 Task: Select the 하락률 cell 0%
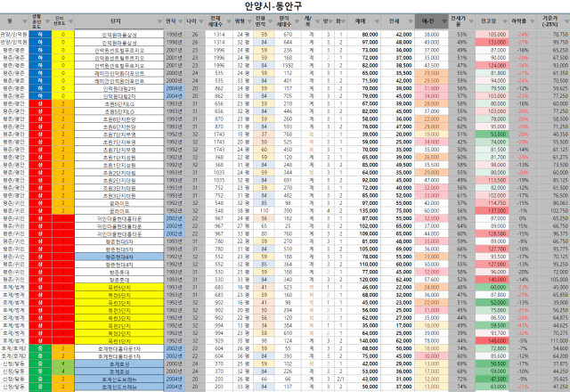tap(523, 218)
